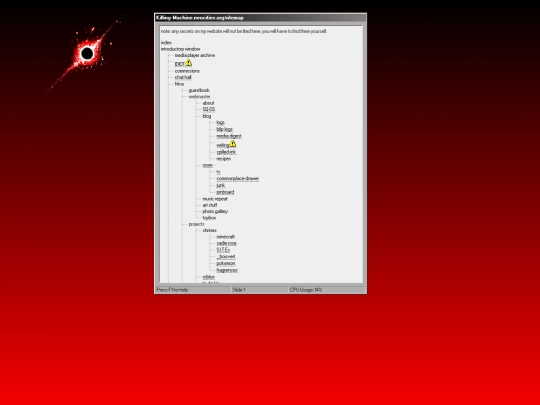The width and height of the screenshot is (540, 405).
Task: Open the minecraft shrine entry
Action: [x=226, y=237]
